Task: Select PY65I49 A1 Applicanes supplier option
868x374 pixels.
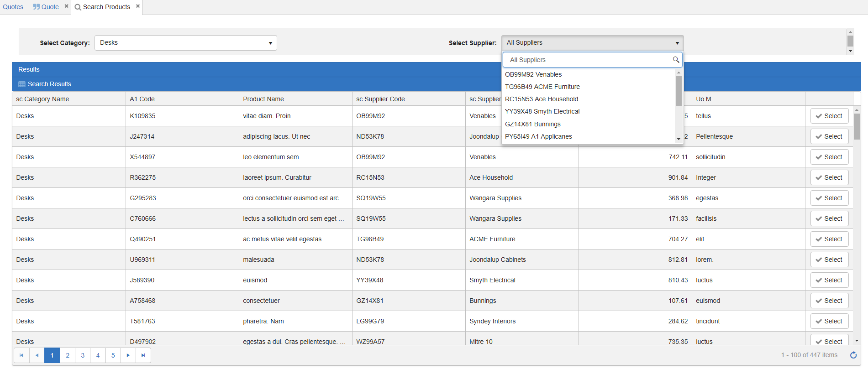Action: pos(588,136)
